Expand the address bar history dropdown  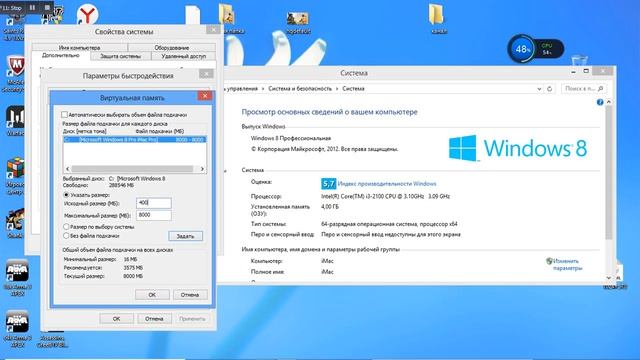click(x=539, y=89)
